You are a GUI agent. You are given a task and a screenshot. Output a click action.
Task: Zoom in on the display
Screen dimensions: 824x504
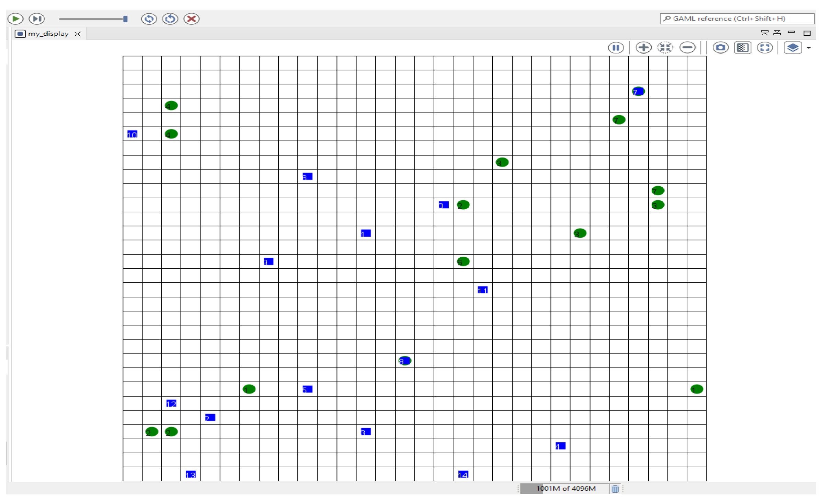pos(643,48)
